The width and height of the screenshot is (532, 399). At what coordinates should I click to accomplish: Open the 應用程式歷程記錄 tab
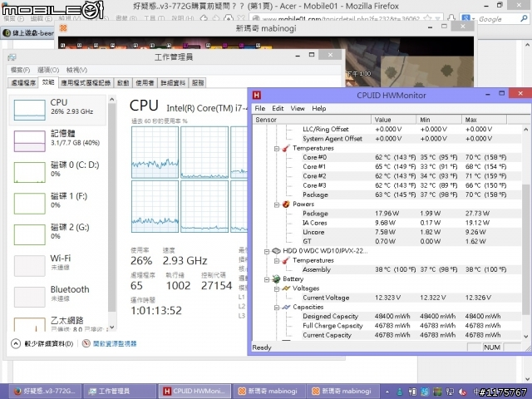[86, 83]
